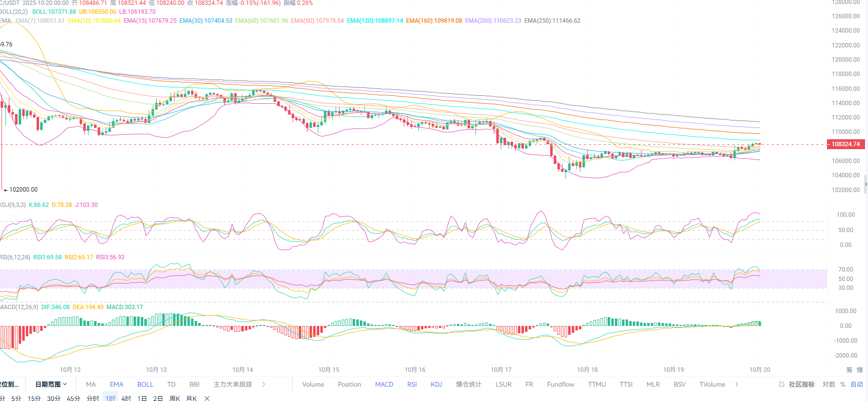The image size is (868, 401).
Task: Disable the MACD sub-indicator
Action: [384, 384]
